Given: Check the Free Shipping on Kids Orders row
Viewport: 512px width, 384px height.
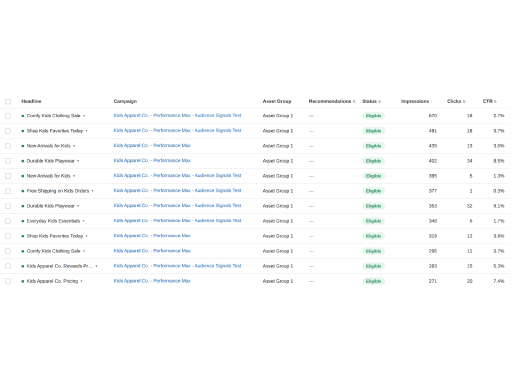Looking at the screenshot, I should tap(8, 191).
